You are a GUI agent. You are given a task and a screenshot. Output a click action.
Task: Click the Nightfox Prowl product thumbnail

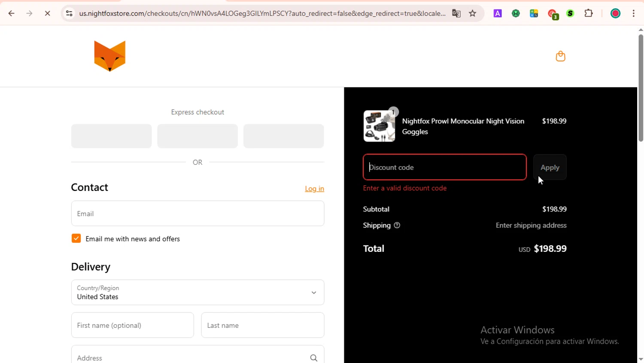(x=380, y=126)
